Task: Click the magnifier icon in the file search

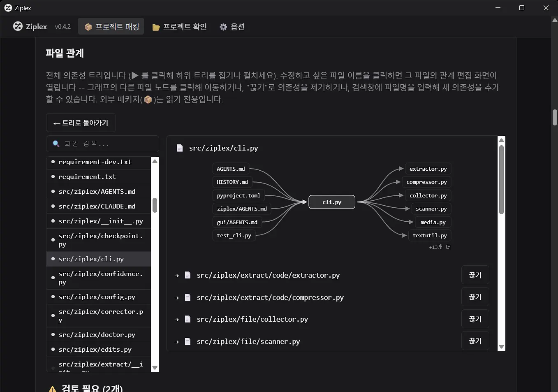Action: pyautogui.click(x=56, y=144)
